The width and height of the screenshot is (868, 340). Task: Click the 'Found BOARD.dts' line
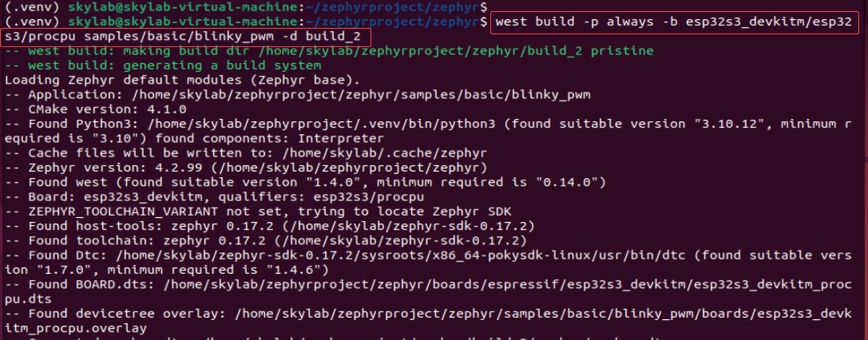point(428,284)
